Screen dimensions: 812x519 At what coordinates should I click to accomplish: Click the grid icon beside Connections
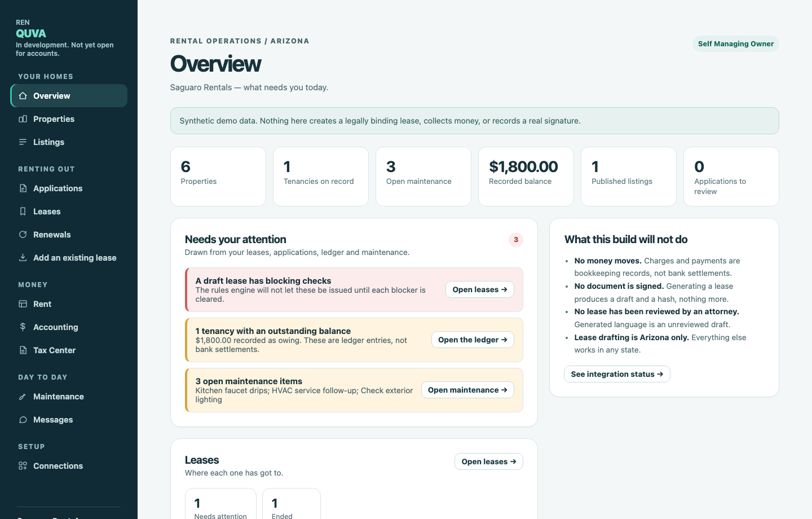23,466
